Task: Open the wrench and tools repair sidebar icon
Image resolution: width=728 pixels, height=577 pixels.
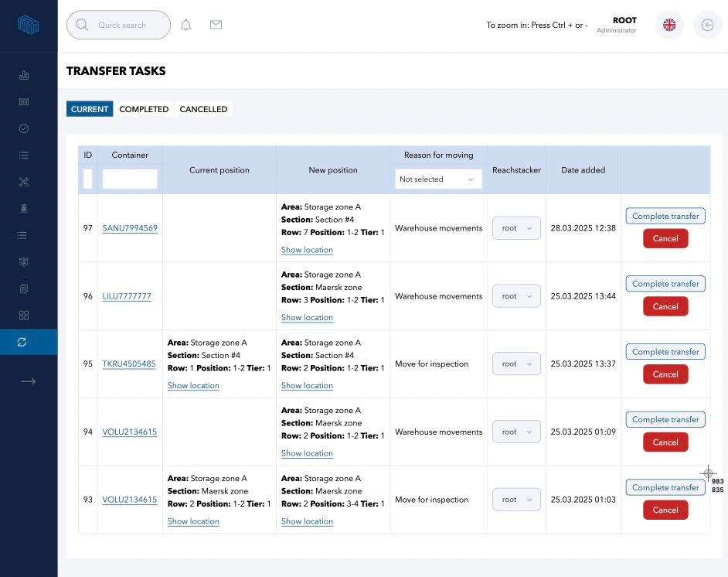Action: coord(24,182)
